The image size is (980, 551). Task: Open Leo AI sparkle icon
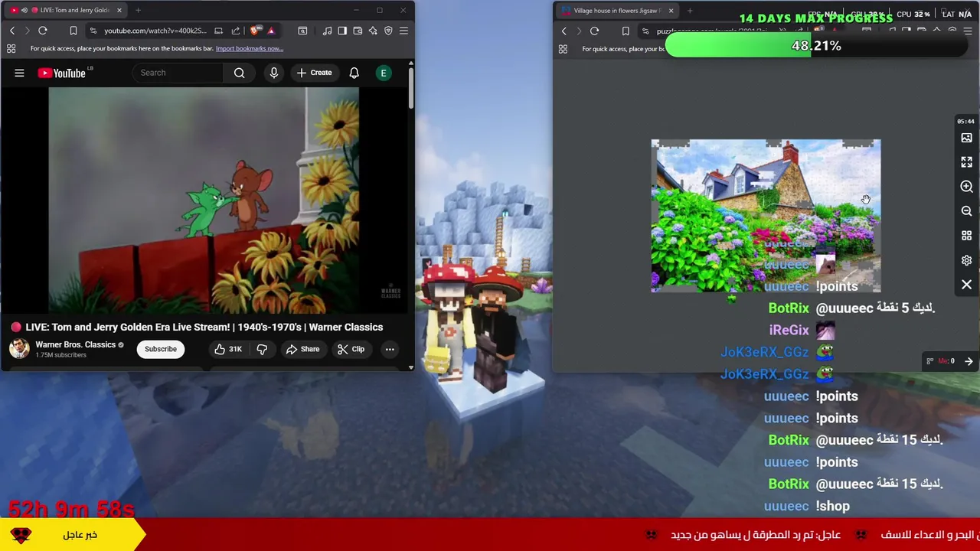[x=373, y=31]
